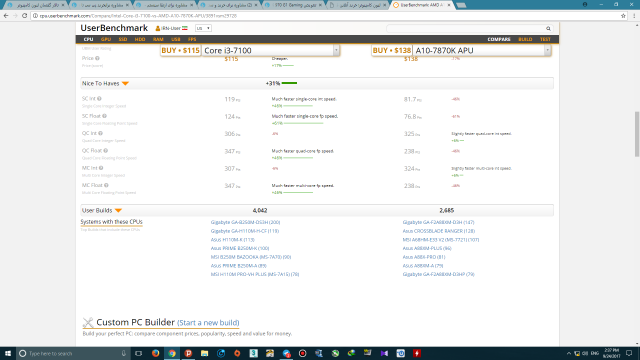Click BUILD in the navigation bar
This screenshot has width=640, height=360.
pos(525,39)
